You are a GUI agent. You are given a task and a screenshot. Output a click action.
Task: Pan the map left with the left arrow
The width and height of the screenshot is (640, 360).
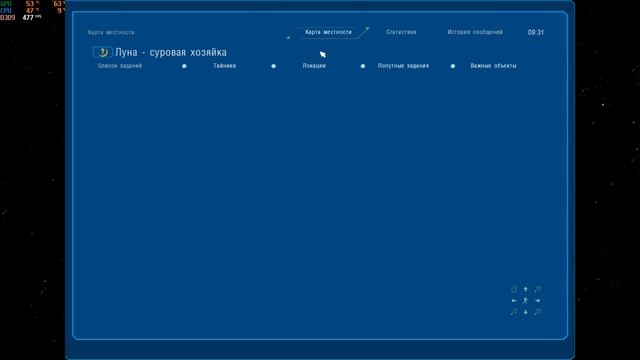[x=514, y=300]
